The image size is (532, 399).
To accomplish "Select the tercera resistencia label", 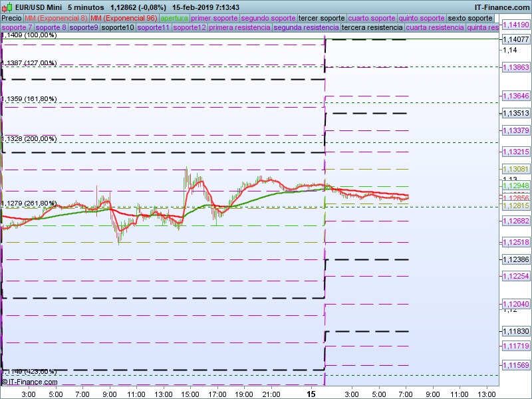I will point(372,28).
